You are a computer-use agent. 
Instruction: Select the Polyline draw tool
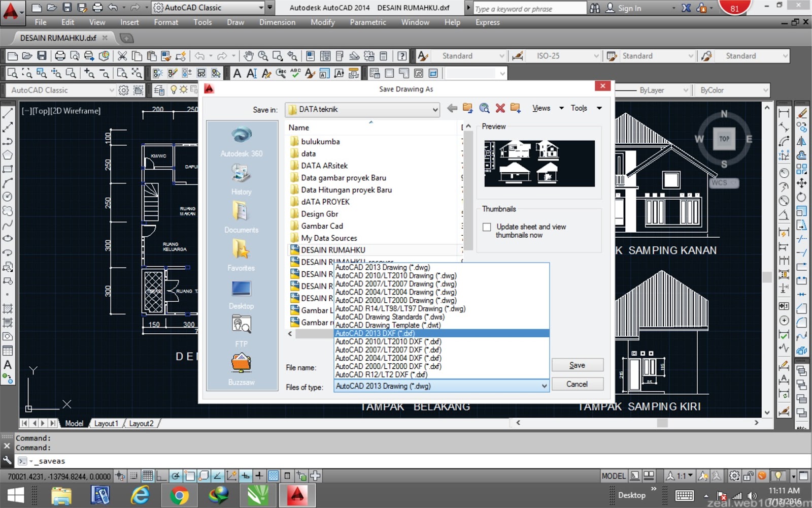click(x=8, y=142)
